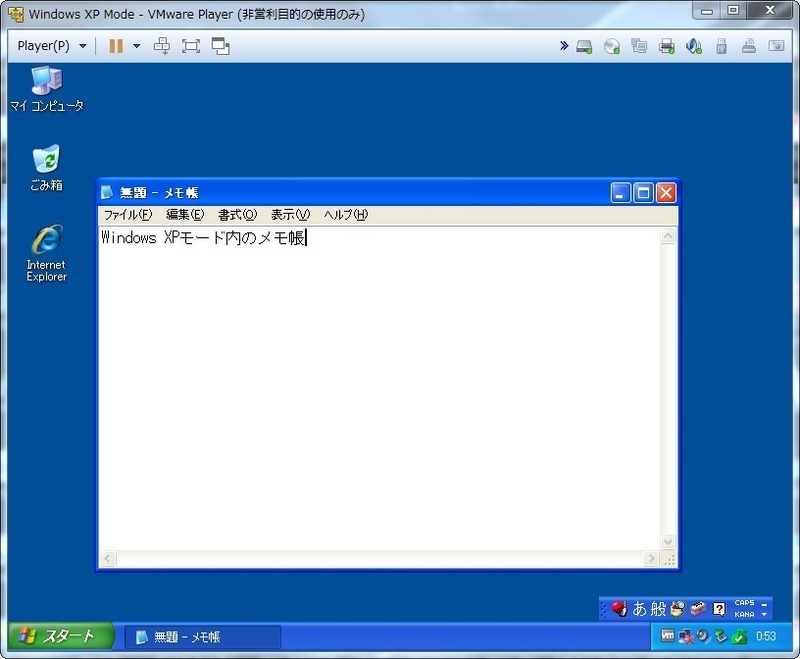Open the 書式(O) menu in Notepad

tap(237, 215)
